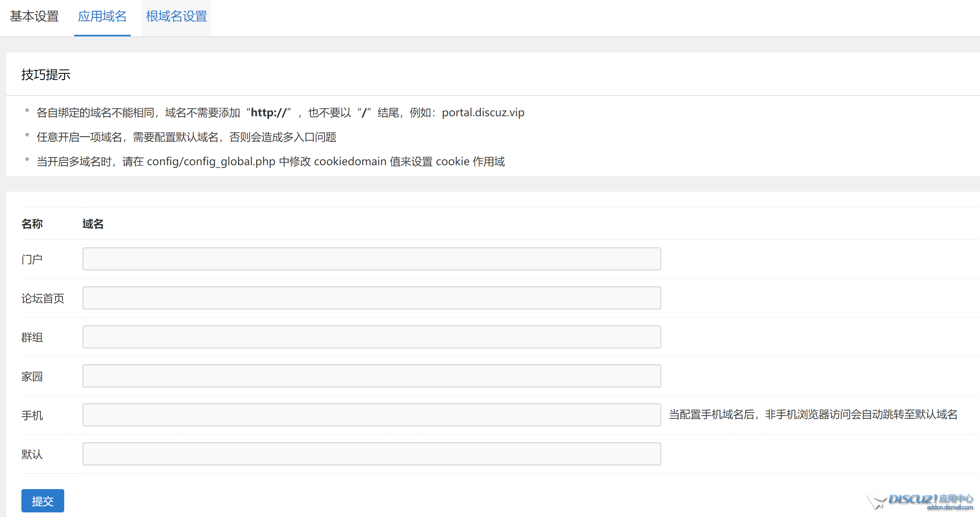Focus the 默认 domain input field
Image resolution: width=980 pixels, height=517 pixels.
point(372,454)
